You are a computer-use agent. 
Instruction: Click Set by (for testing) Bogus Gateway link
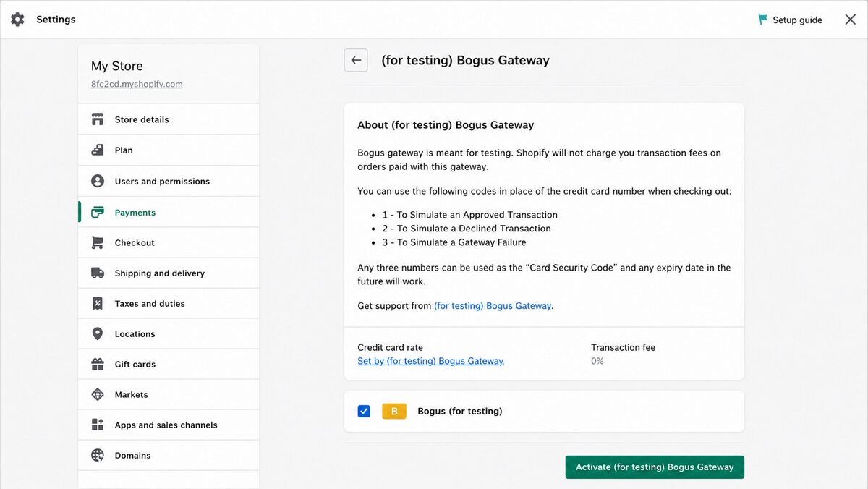(x=430, y=361)
